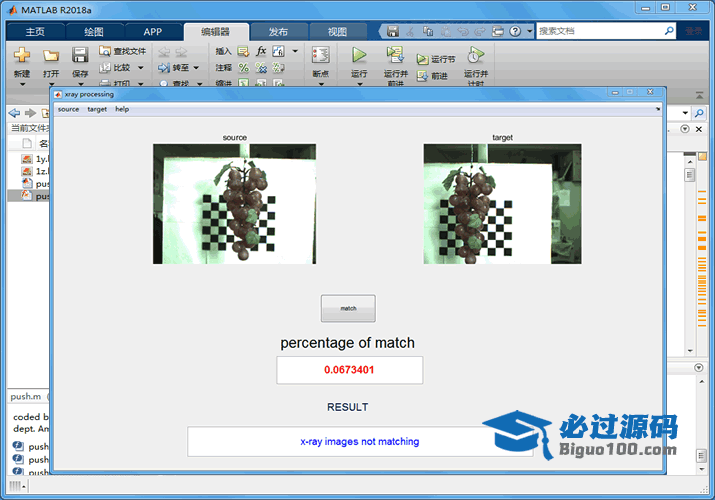
Task: Click the 新建 (New) plus icon
Action: pyautogui.click(x=21, y=55)
